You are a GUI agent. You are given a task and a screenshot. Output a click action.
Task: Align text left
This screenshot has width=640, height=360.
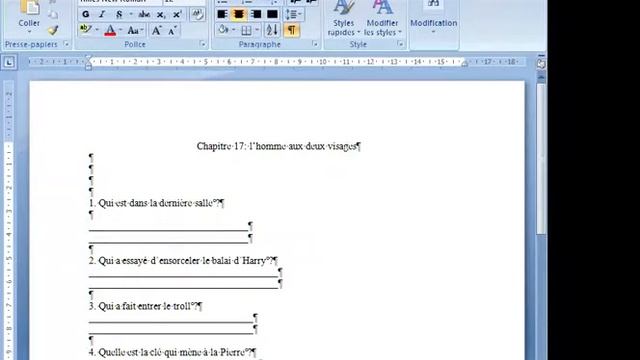click(222, 15)
